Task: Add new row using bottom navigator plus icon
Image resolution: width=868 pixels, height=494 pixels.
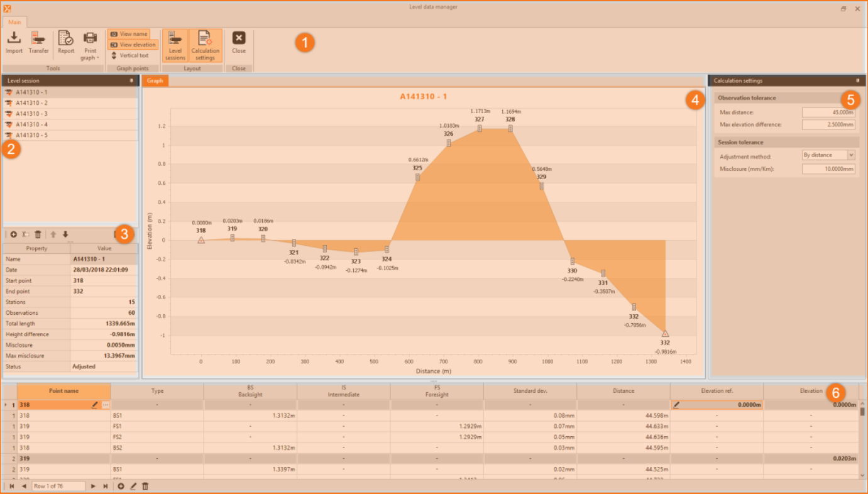Action: (121, 486)
